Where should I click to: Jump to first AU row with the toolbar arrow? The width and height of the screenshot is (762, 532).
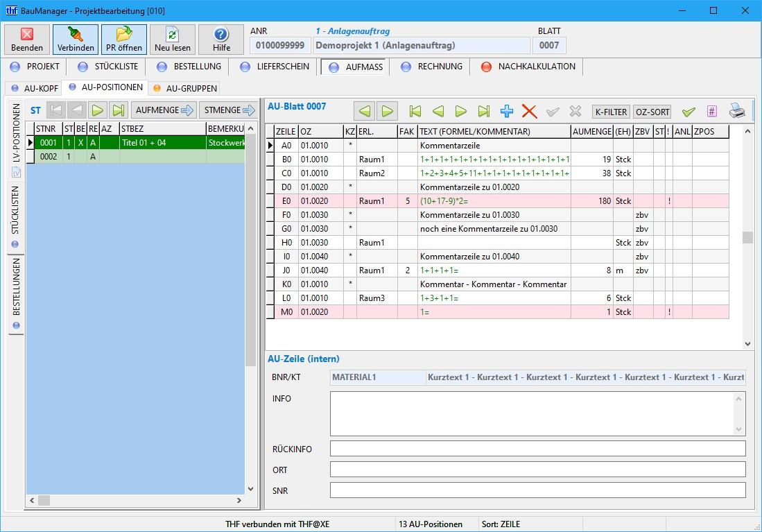[415, 111]
